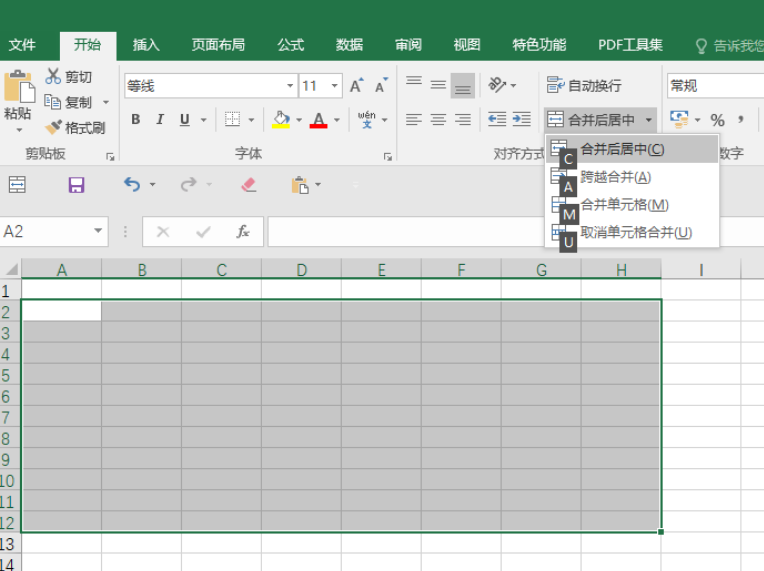Apply red font color
764x571 pixels.
point(319,119)
